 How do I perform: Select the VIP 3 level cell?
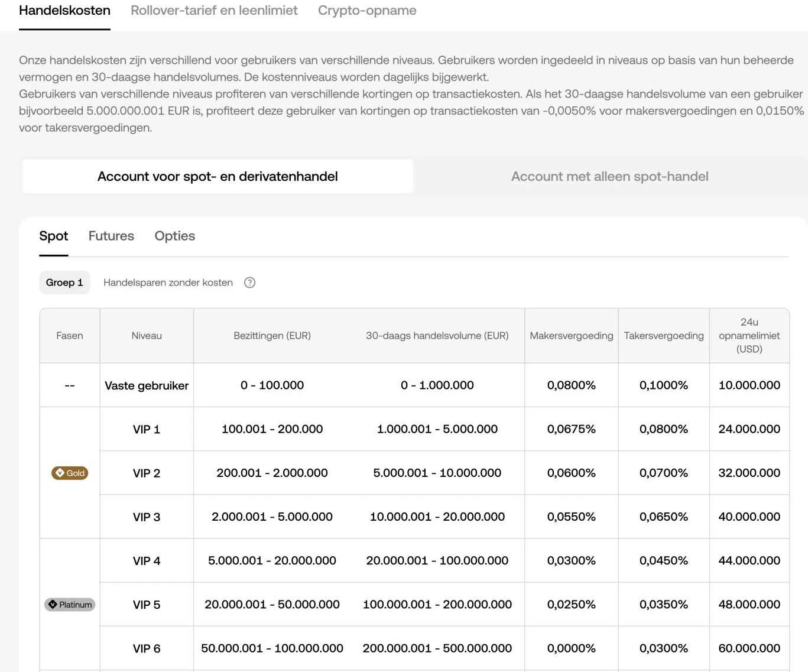(x=147, y=517)
